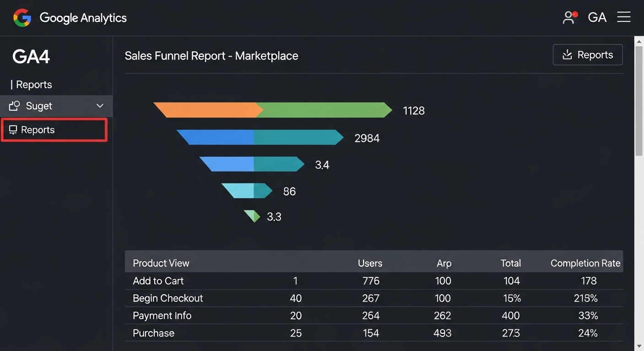Click the vertical scrollbar thumb
This screenshot has height=351, width=644.
639,101
